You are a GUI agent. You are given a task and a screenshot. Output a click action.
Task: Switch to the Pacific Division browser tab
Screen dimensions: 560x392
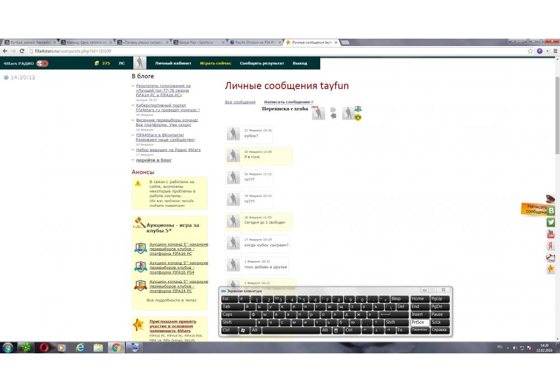click(255, 42)
